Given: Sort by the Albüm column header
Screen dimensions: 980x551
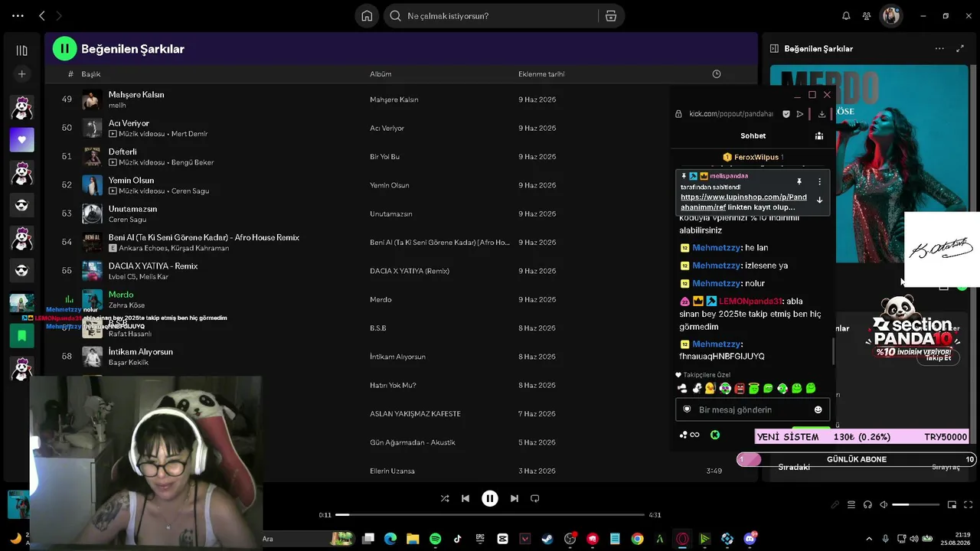Looking at the screenshot, I should coord(381,74).
